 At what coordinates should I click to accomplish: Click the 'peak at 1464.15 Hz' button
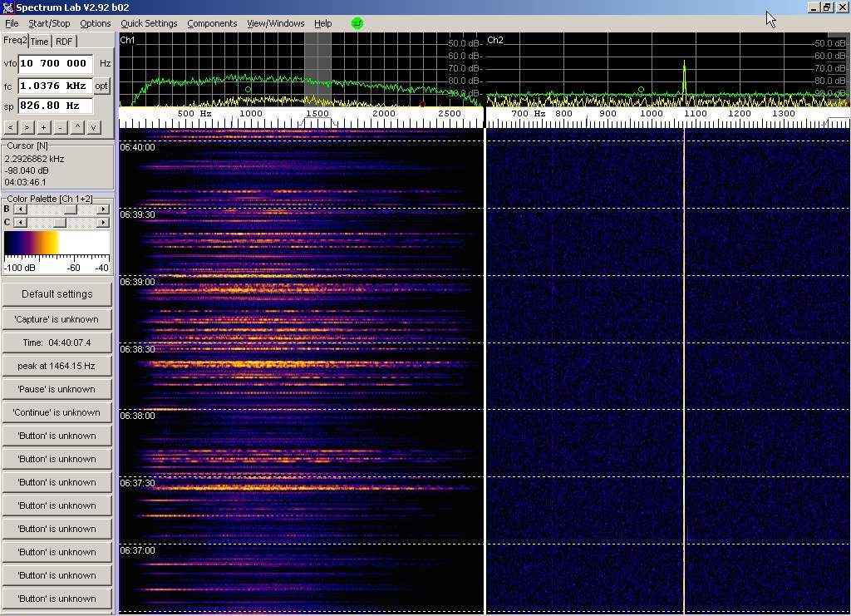(57, 366)
